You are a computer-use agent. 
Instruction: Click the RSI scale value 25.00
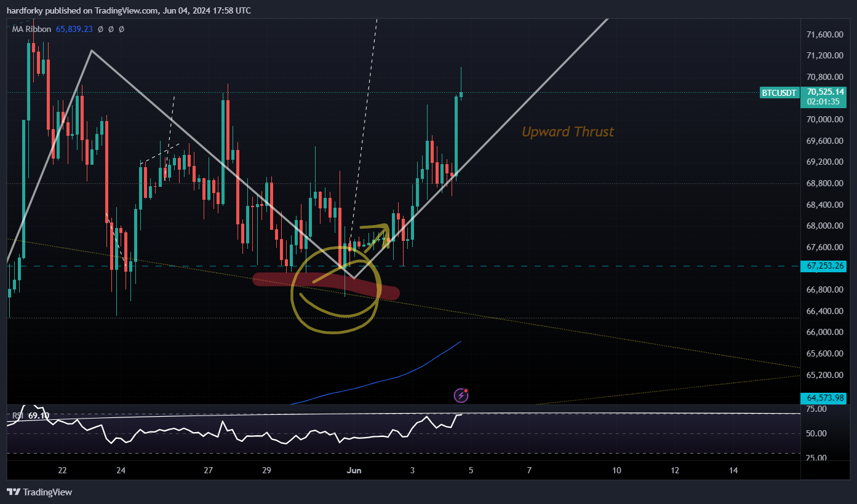pos(815,459)
